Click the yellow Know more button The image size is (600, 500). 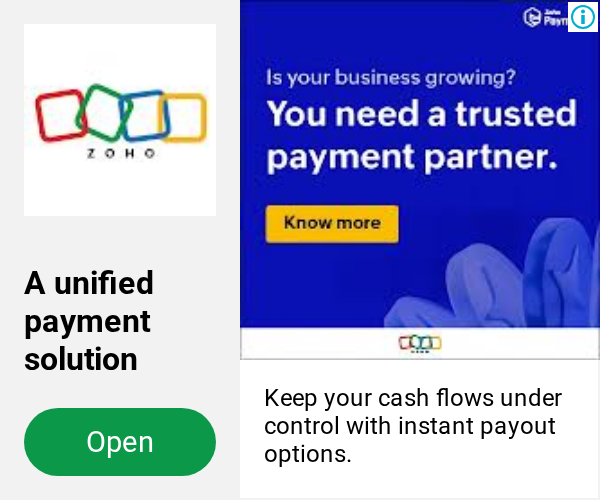332,224
